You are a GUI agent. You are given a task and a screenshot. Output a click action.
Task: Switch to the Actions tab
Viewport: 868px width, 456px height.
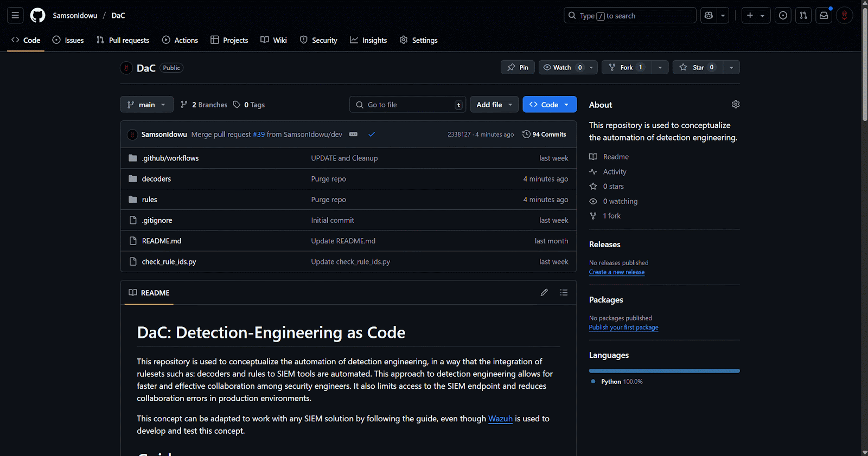180,40
